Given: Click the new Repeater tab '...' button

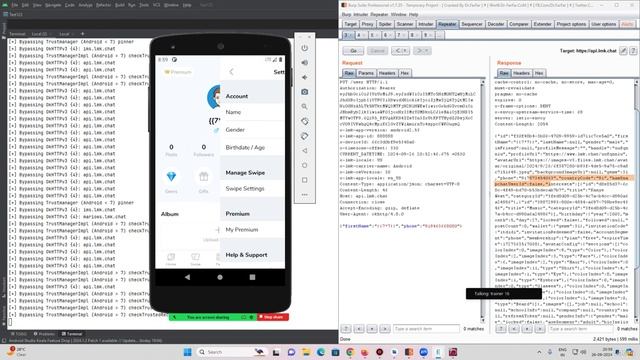Looking at the screenshot, I should coord(439,36).
